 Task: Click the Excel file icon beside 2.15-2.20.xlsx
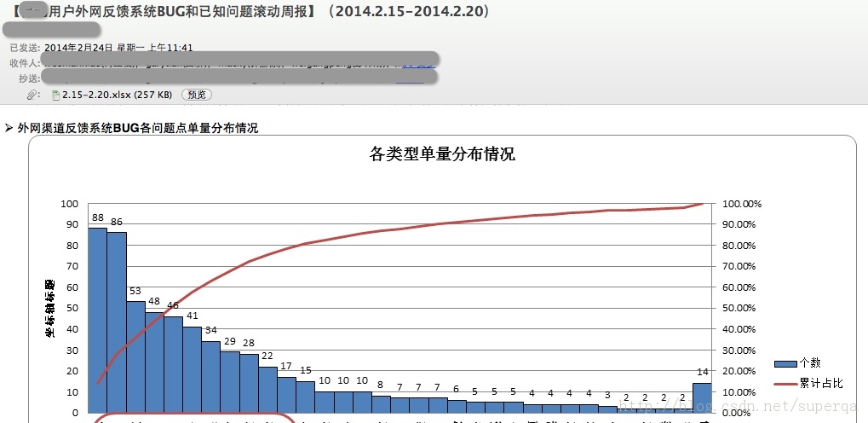[x=55, y=95]
